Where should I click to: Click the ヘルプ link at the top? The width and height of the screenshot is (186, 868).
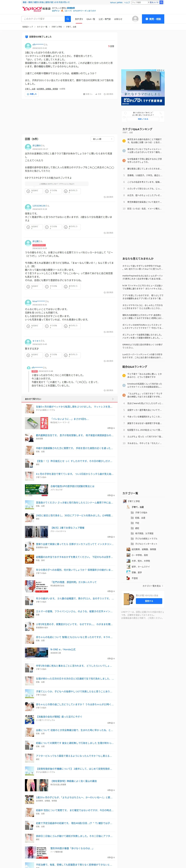point(127,2)
